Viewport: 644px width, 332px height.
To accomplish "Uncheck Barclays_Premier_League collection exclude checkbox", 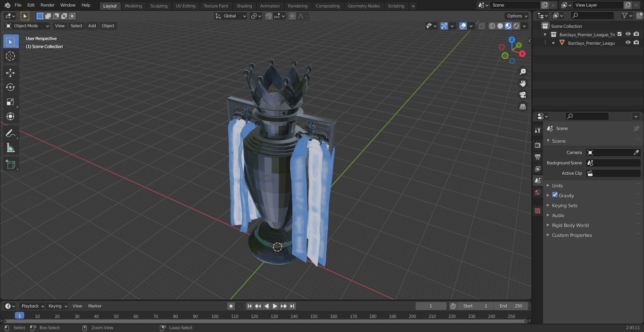I will 619,34.
